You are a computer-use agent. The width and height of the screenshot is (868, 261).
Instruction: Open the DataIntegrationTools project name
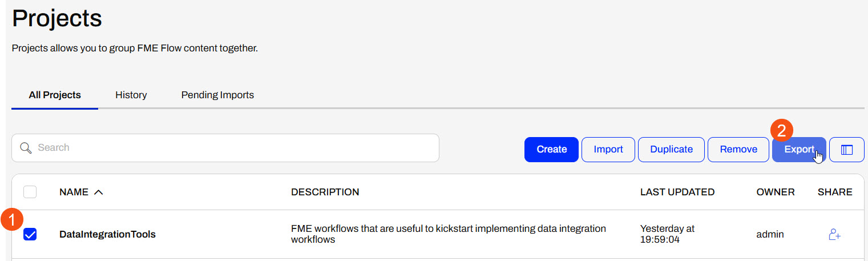(107, 234)
